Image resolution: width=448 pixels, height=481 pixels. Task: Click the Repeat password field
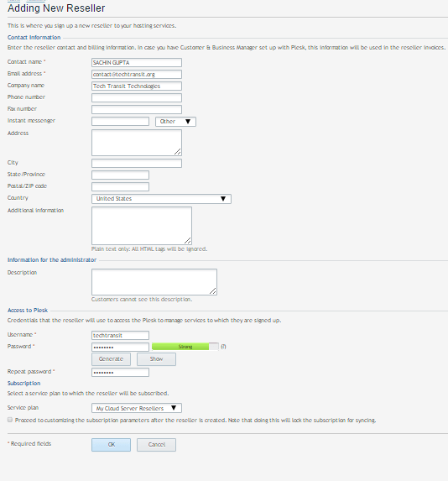pos(121,373)
